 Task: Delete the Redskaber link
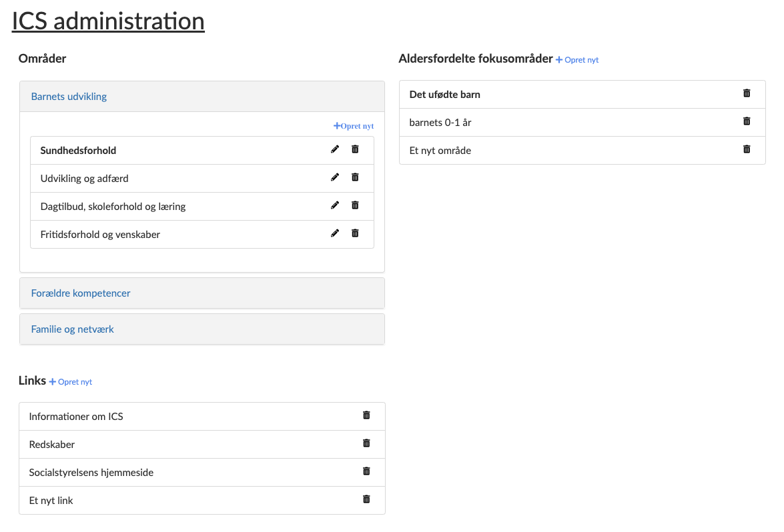(x=366, y=443)
